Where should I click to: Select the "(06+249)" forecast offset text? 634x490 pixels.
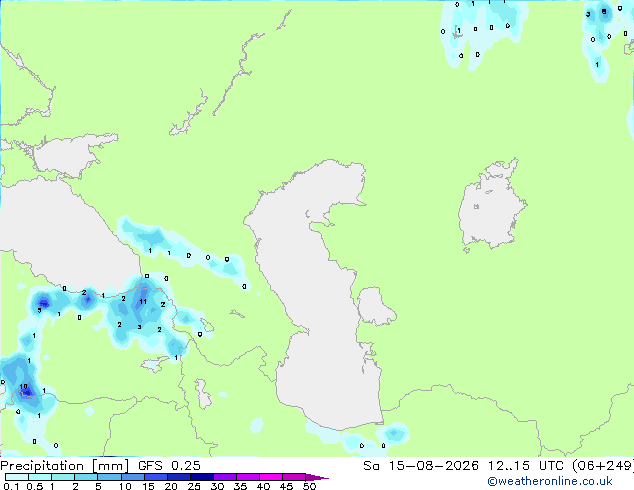click(x=603, y=466)
